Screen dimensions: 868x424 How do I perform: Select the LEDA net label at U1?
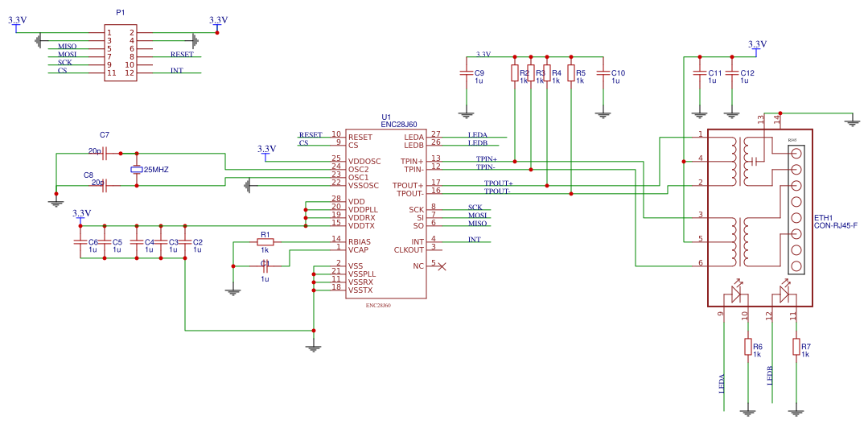477,134
